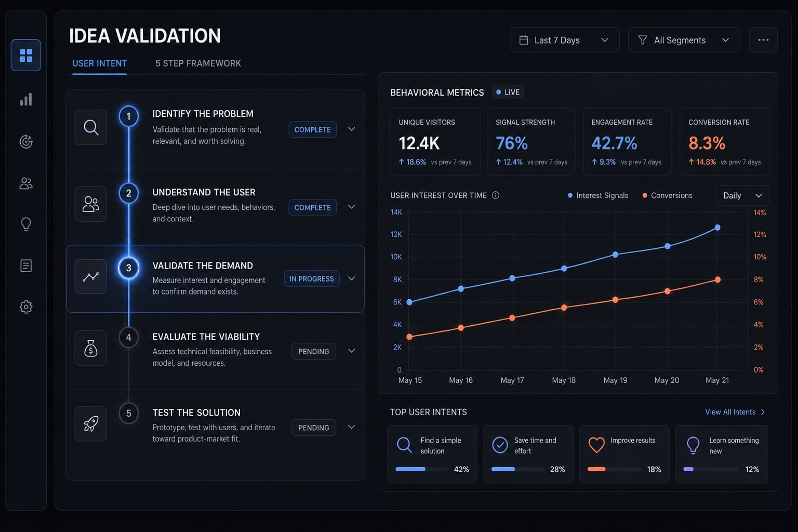Expand the Understand the User step chevron
The height and width of the screenshot is (532, 798).
click(352, 207)
